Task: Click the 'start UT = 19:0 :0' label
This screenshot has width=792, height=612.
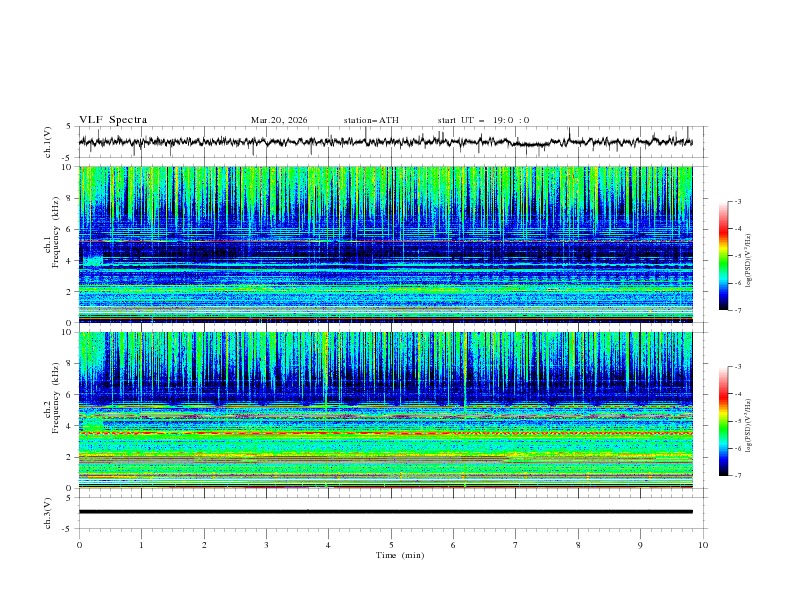Action: click(483, 120)
